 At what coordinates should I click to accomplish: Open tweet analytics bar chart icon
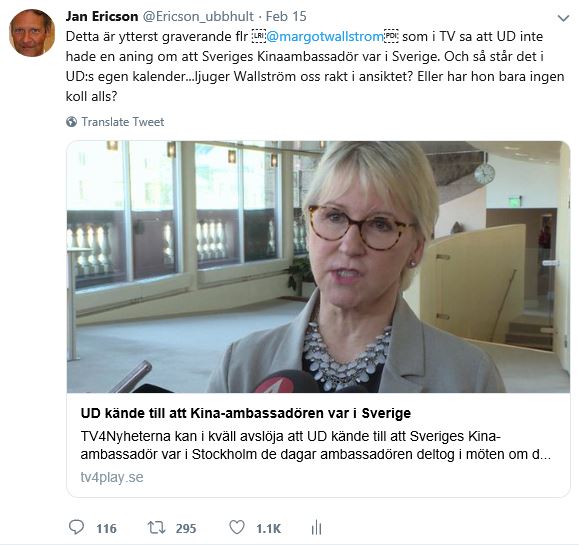(316, 527)
